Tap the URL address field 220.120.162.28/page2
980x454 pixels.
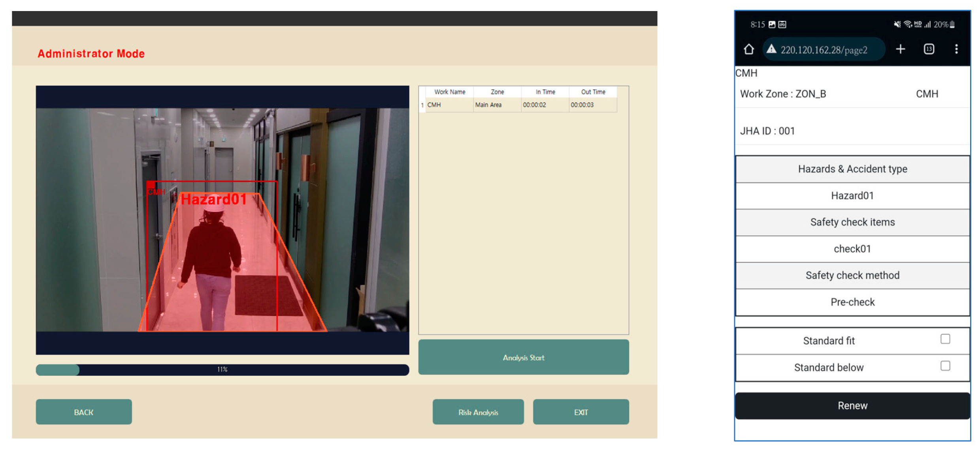click(824, 50)
